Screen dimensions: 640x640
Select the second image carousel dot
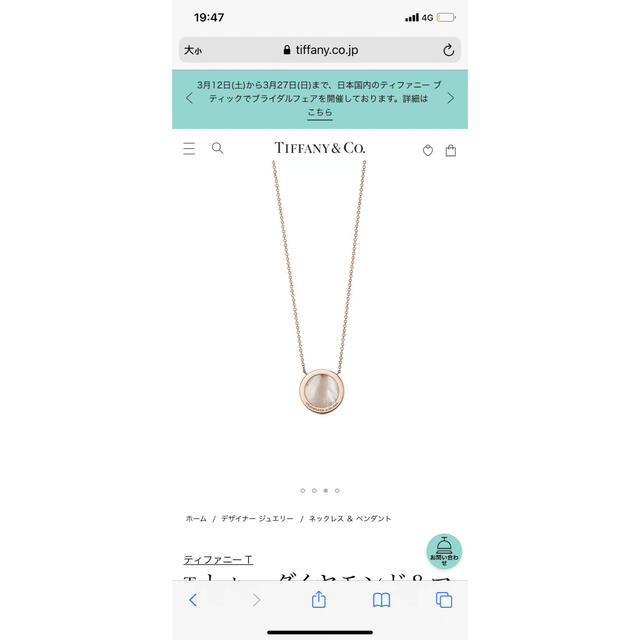314,491
